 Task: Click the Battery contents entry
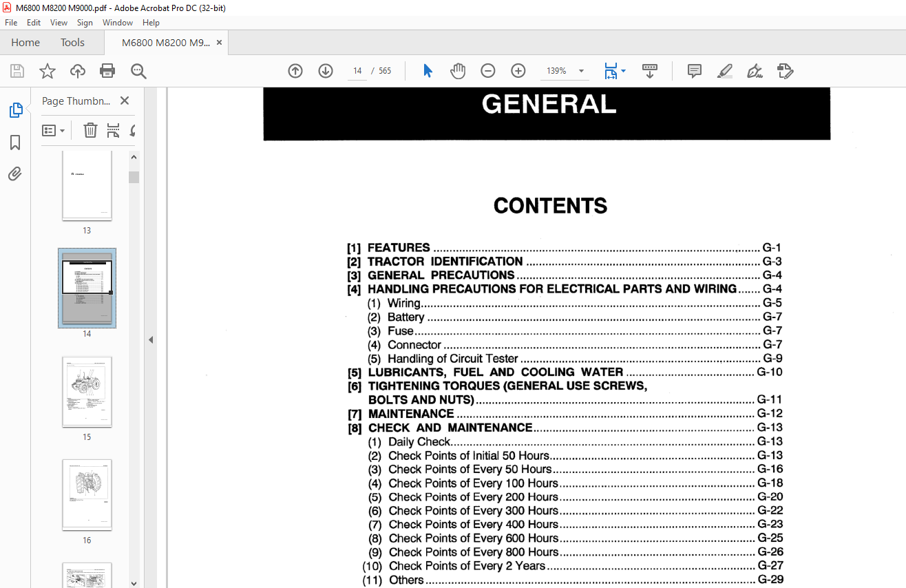[575, 317]
